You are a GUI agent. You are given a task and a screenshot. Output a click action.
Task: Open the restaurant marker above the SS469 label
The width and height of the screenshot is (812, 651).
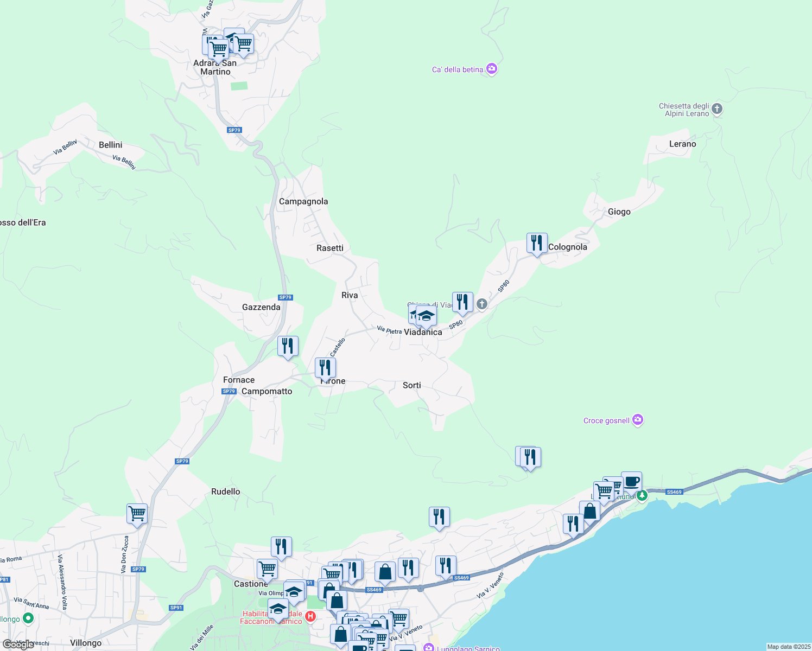click(445, 567)
